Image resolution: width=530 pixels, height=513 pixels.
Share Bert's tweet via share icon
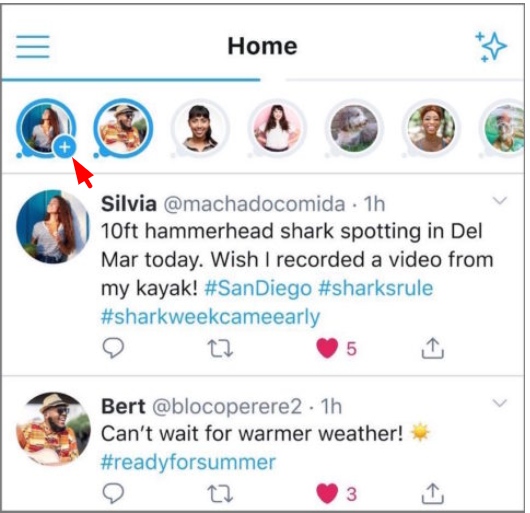point(433,493)
